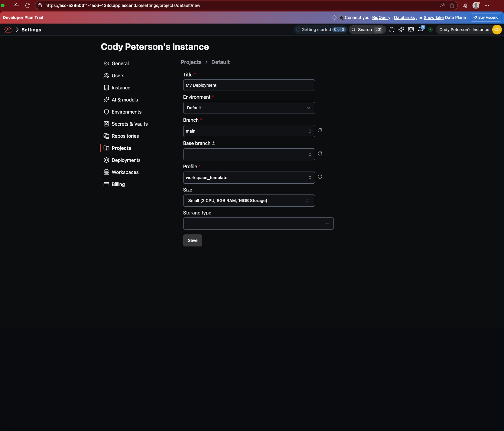Save the deployment form
504x431 pixels.
coord(193,240)
